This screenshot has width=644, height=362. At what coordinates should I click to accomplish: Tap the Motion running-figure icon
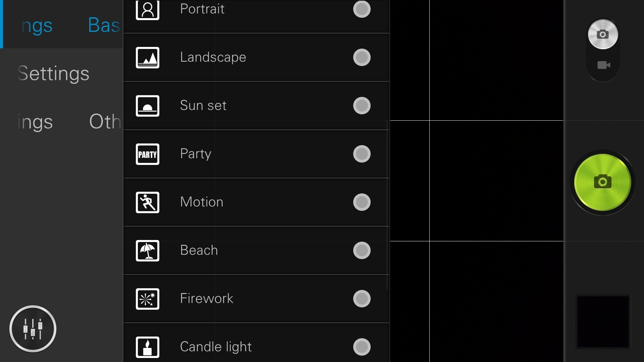(x=148, y=202)
